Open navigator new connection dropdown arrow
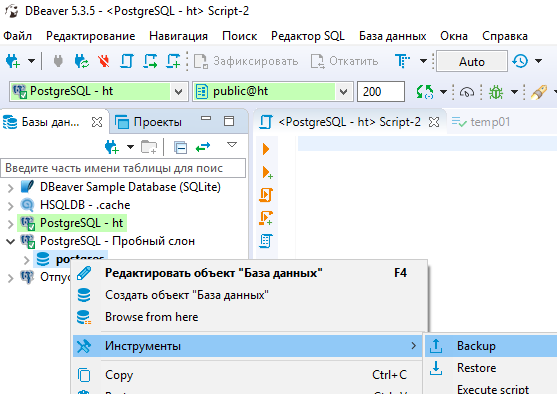The height and width of the screenshot is (394, 557). click(130, 147)
